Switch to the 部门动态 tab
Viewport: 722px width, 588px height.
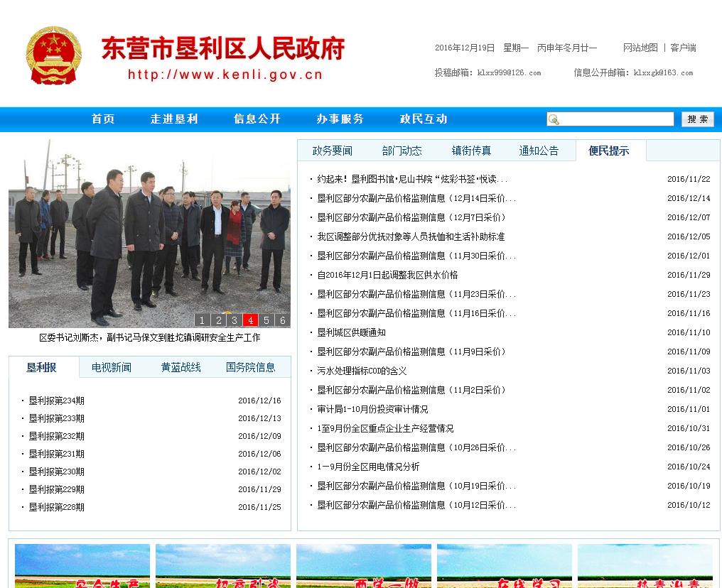click(402, 151)
